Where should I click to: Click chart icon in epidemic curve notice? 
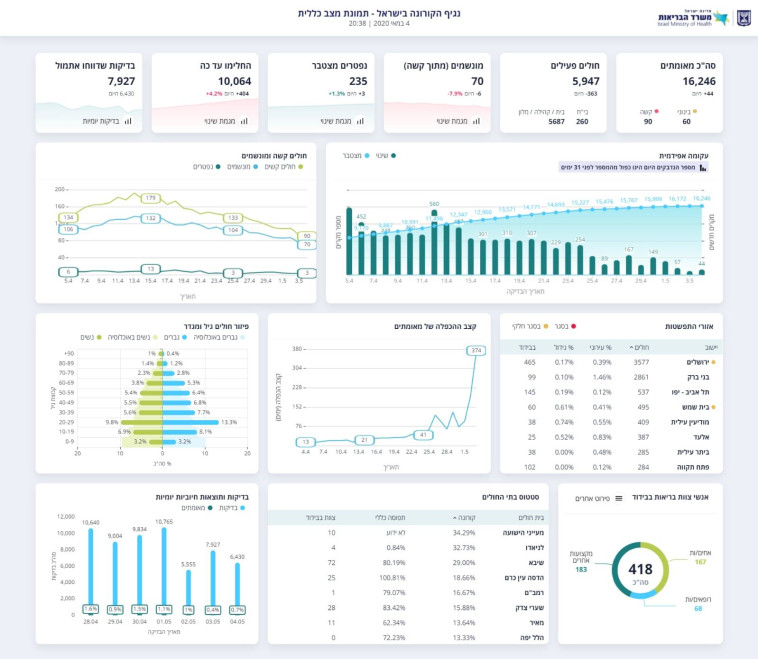pos(702,168)
